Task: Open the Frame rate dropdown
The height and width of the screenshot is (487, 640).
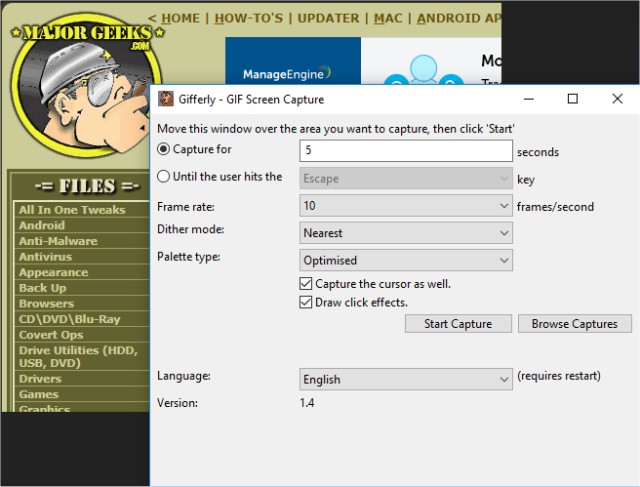Action: coord(406,206)
